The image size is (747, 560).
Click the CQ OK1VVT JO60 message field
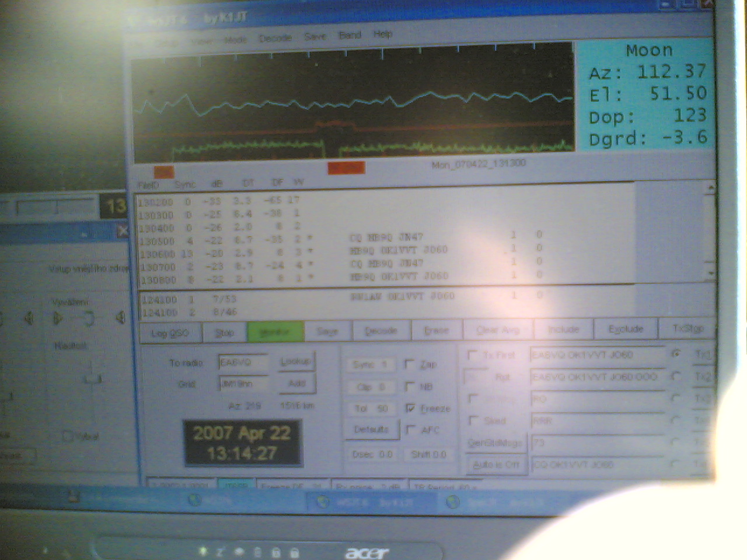click(x=598, y=465)
